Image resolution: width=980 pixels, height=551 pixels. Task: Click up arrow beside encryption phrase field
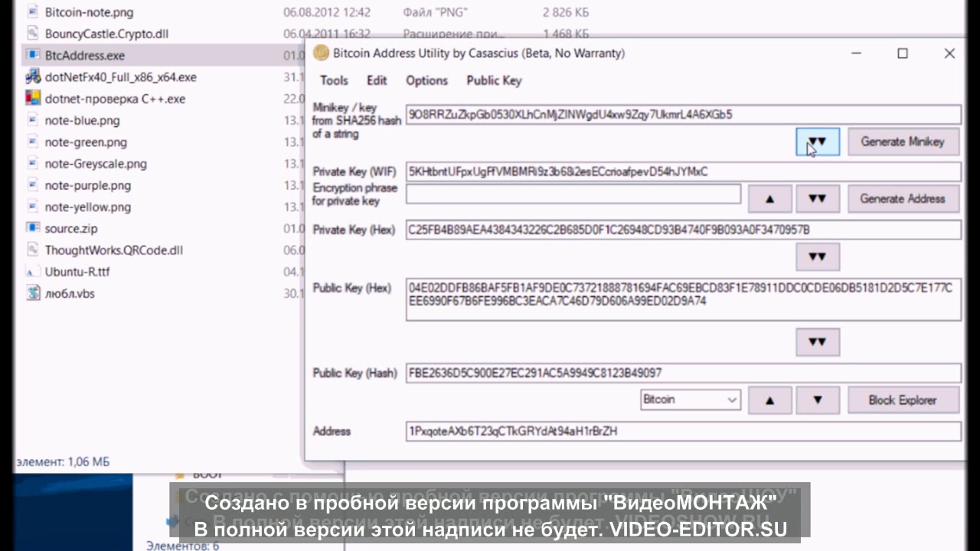(769, 199)
